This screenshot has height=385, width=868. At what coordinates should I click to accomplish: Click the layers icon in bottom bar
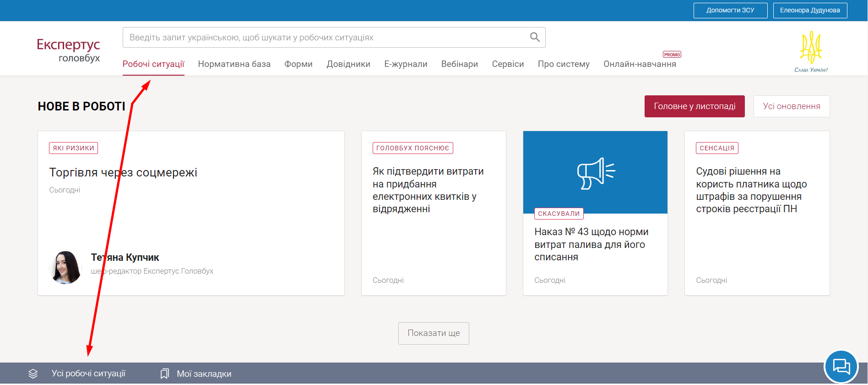(33, 374)
